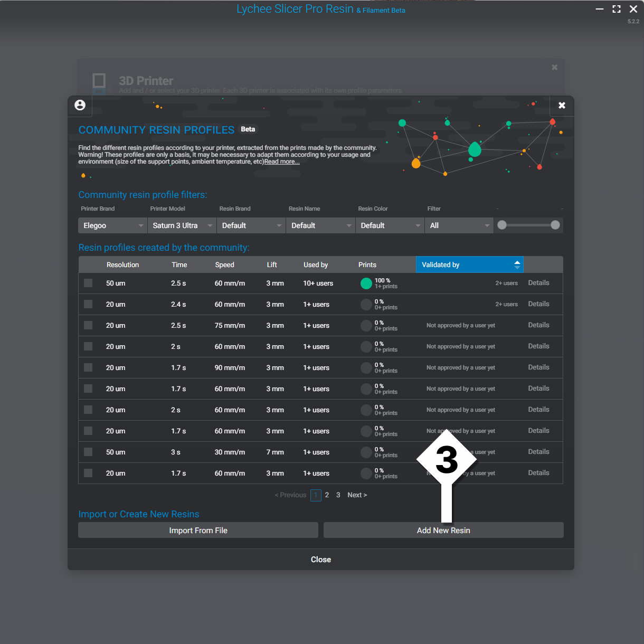Image resolution: width=644 pixels, height=644 pixels.
Task: Go to page 2 of resin profiles
Action: [327, 495]
